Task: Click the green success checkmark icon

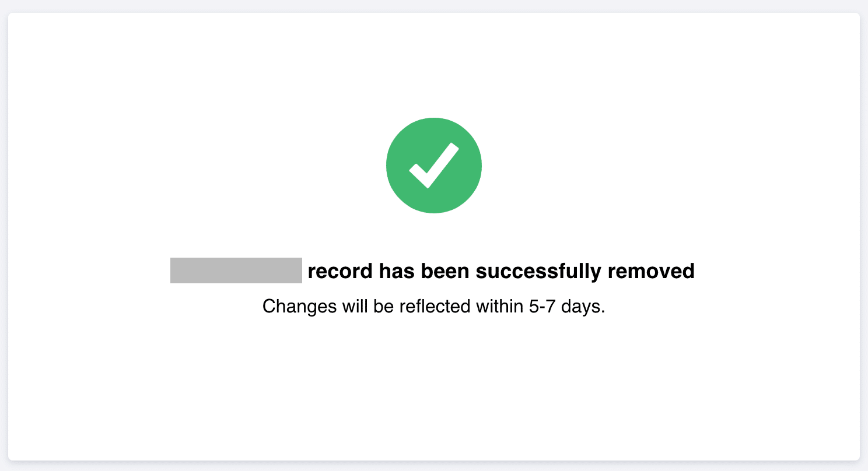Action: [x=434, y=166]
